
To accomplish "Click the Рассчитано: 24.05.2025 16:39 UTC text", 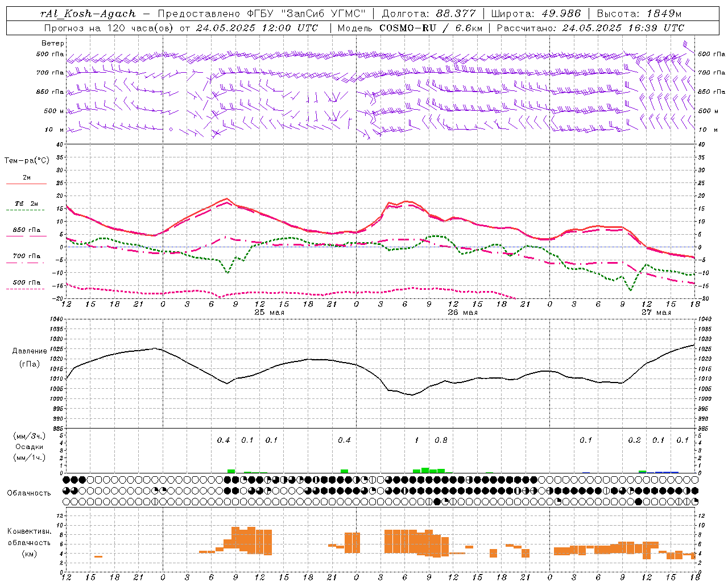I will coord(590,28).
